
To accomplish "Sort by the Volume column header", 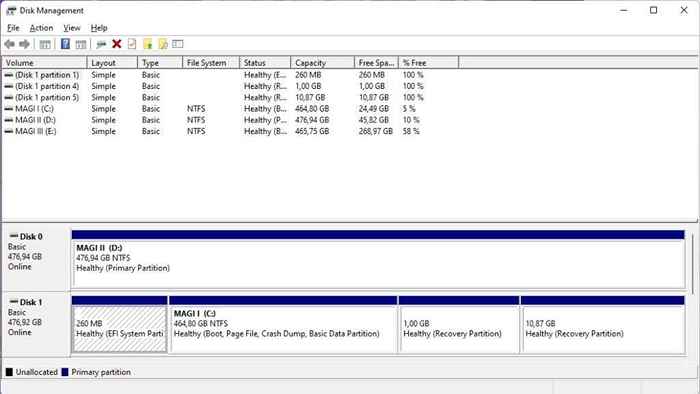I will coord(44,63).
